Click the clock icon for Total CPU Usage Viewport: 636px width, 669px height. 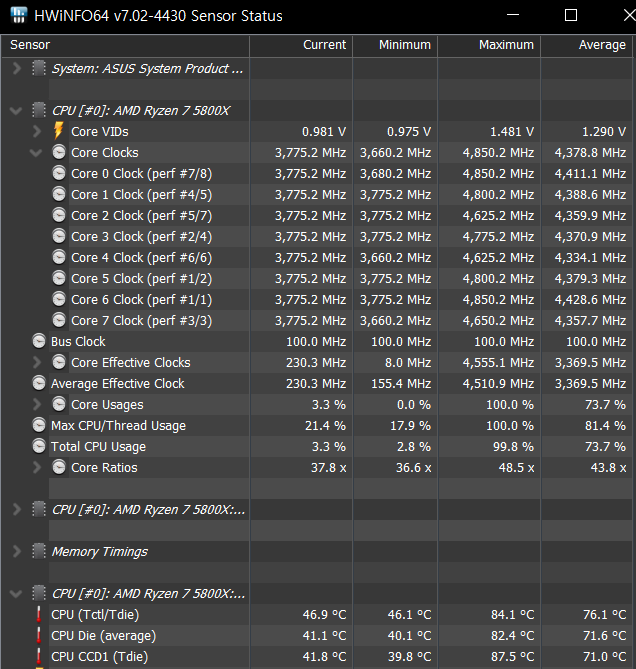point(39,446)
